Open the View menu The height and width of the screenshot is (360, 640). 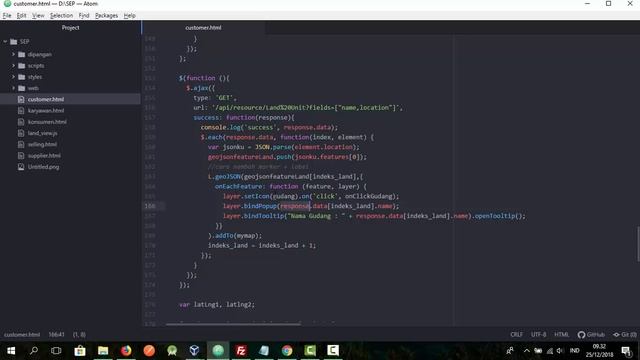38,16
